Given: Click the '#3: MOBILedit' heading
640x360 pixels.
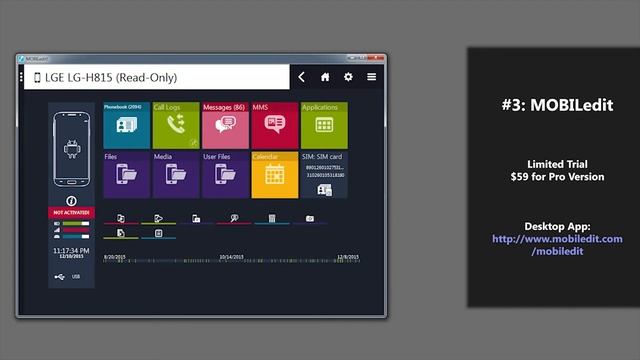Looking at the screenshot, I should pos(557,105).
